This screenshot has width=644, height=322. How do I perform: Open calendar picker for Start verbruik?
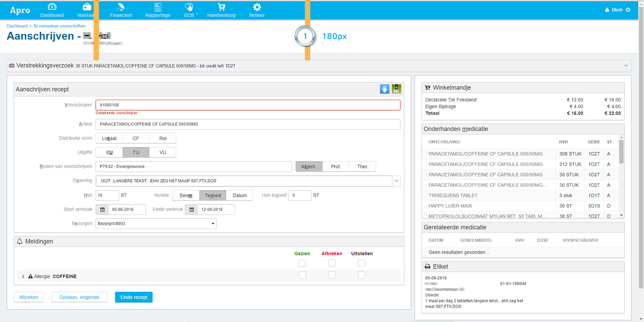102,210
